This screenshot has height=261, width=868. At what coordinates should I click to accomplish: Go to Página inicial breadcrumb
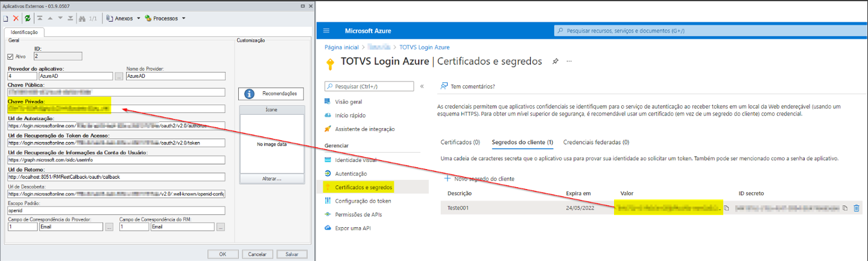(x=341, y=47)
